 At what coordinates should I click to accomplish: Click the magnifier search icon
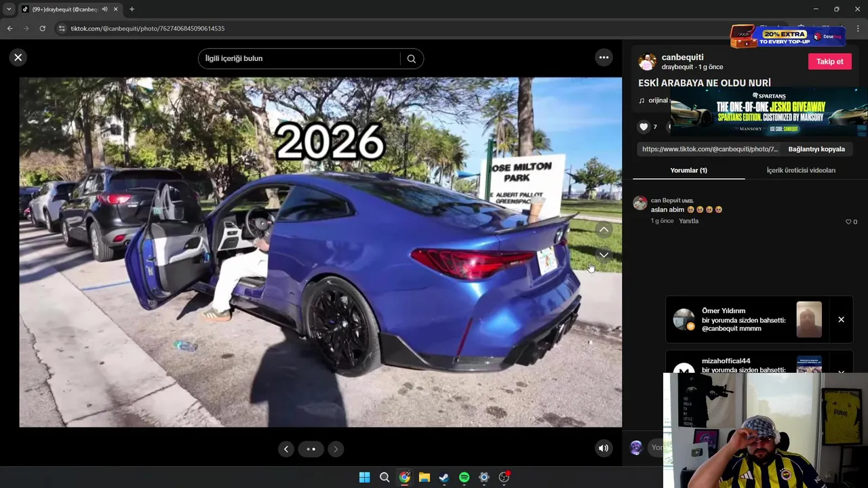(x=411, y=58)
